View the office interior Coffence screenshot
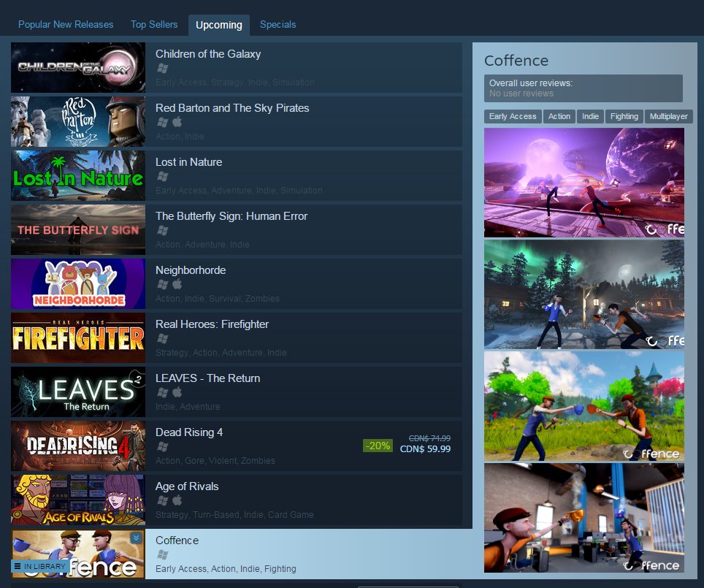The height and width of the screenshot is (588, 704). [584, 518]
